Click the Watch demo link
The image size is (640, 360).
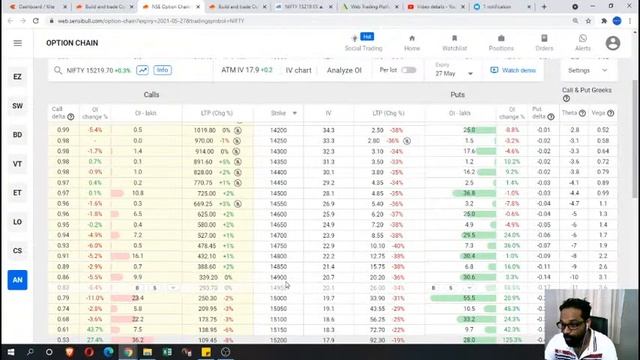coord(513,70)
